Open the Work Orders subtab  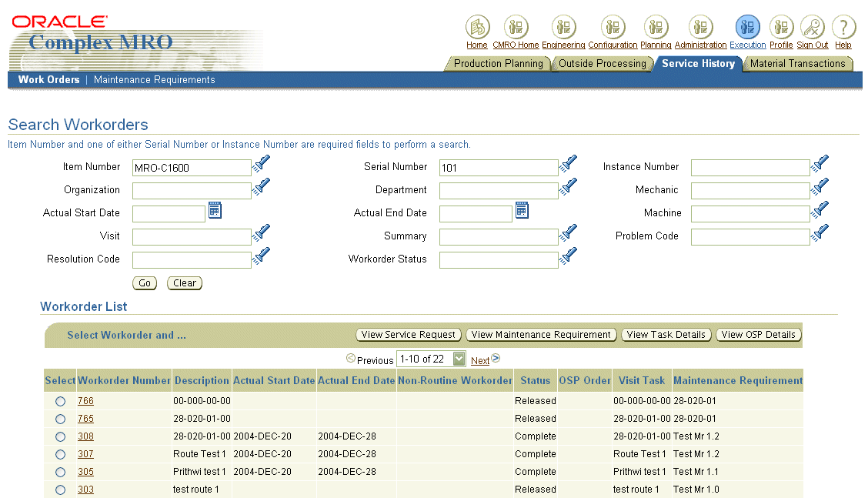click(x=48, y=80)
